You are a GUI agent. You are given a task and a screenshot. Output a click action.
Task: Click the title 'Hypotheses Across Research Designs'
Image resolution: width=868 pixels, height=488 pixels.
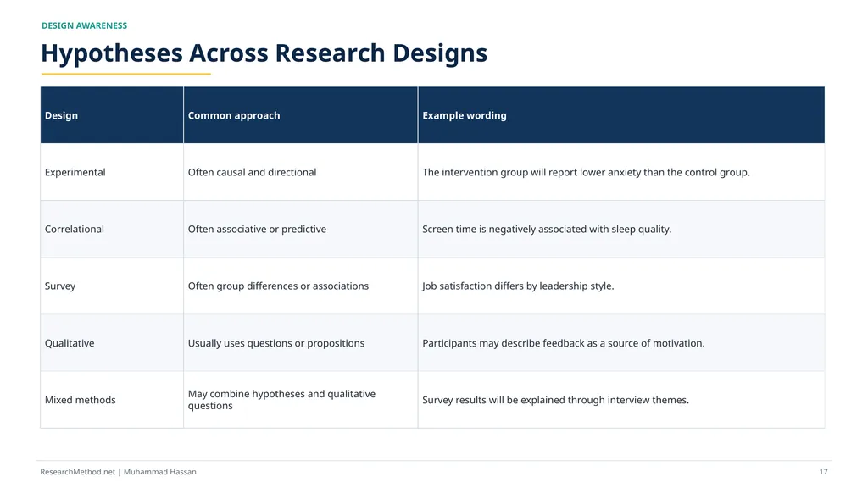264,53
